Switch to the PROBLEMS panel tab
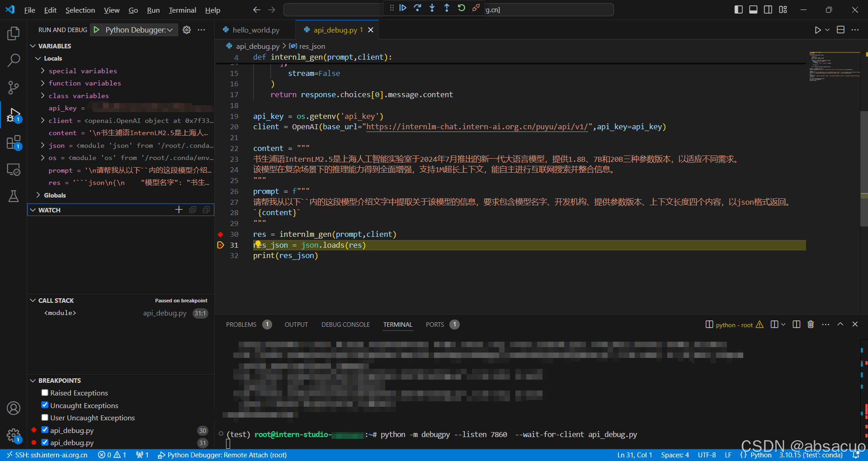 tap(241, 325)
